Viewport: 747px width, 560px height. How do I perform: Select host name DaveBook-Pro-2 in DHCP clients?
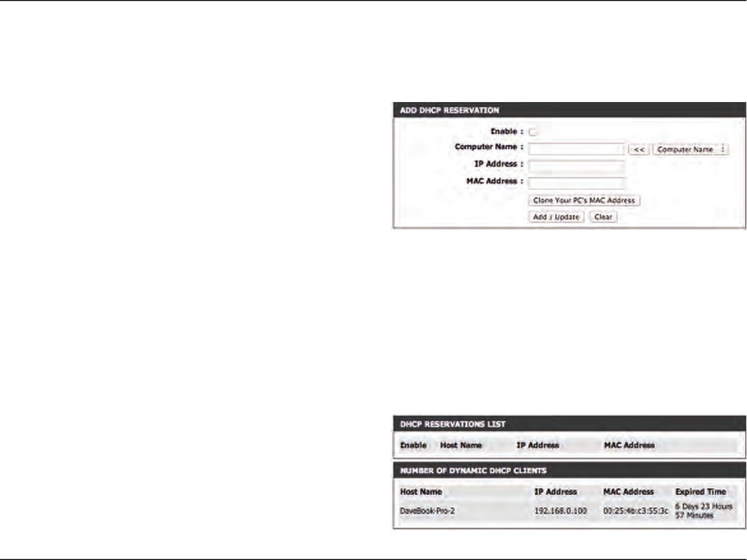click(428, 511)
